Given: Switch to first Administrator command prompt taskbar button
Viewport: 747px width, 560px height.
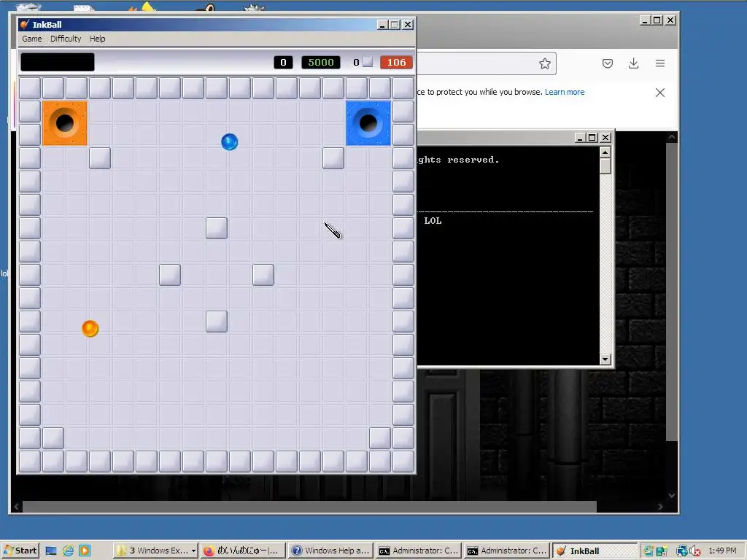Looking at the screenshot, I should 419,551.
